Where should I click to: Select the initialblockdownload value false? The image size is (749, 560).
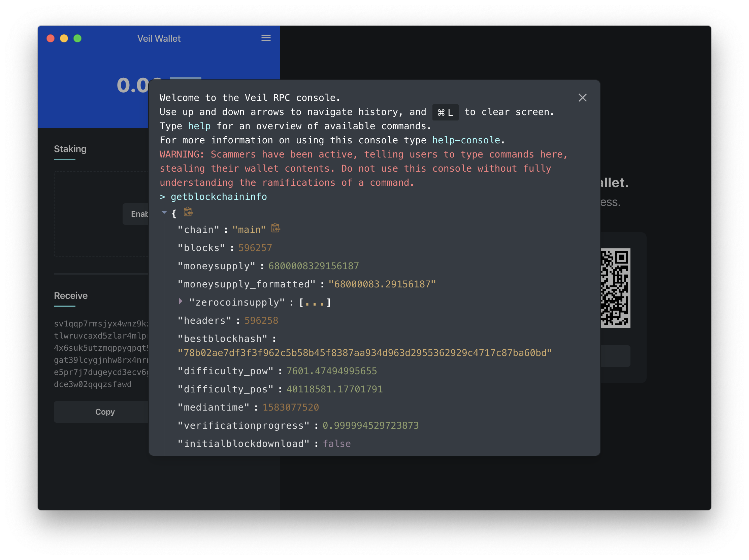tap(336, 444)
